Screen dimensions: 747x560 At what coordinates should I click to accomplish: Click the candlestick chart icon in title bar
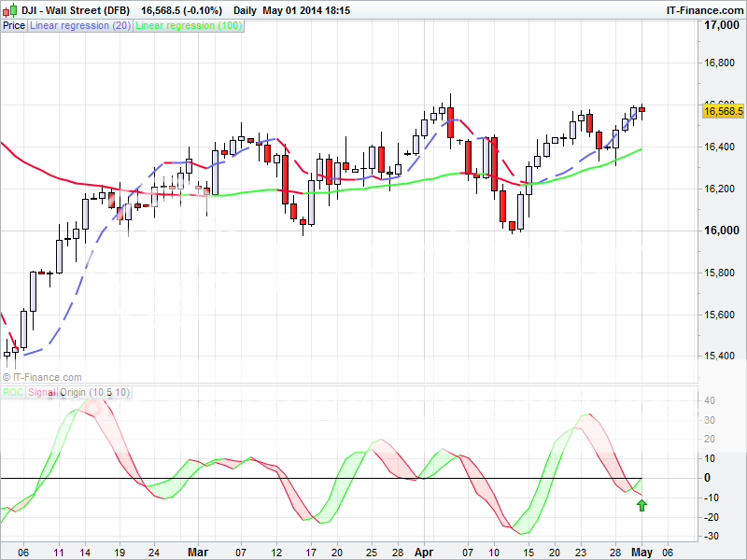click(9, 9)
